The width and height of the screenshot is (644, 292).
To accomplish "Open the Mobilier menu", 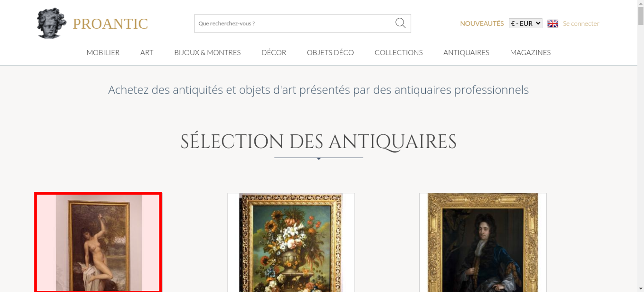I will pyautogui.click(x=103, y=52).
